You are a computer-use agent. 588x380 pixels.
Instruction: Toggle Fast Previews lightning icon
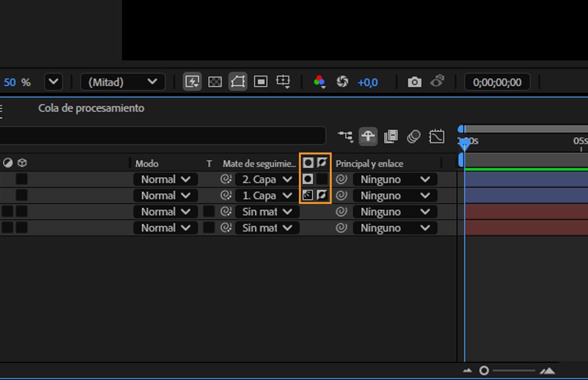192,82
